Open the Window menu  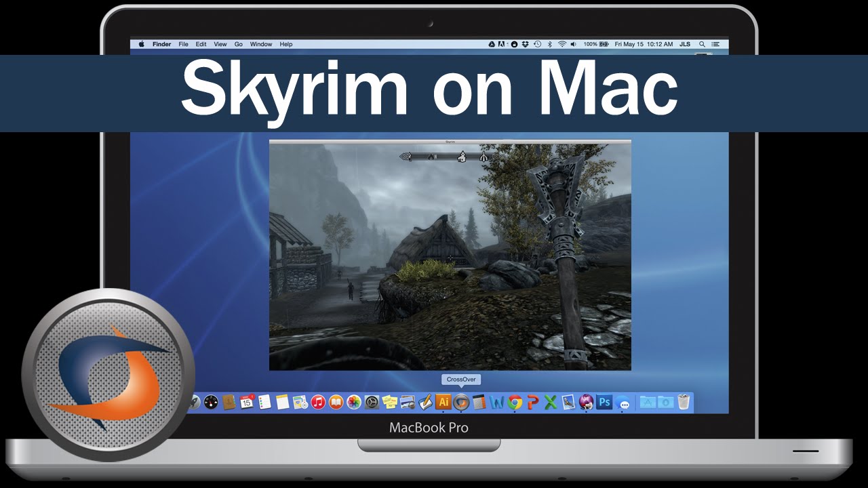[x=261, y=44]
